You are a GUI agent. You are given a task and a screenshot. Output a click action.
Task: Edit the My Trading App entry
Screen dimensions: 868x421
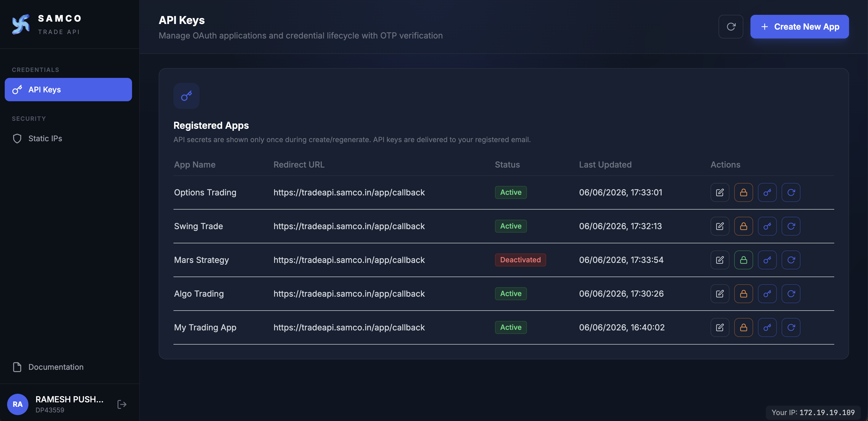coord(720,327)
